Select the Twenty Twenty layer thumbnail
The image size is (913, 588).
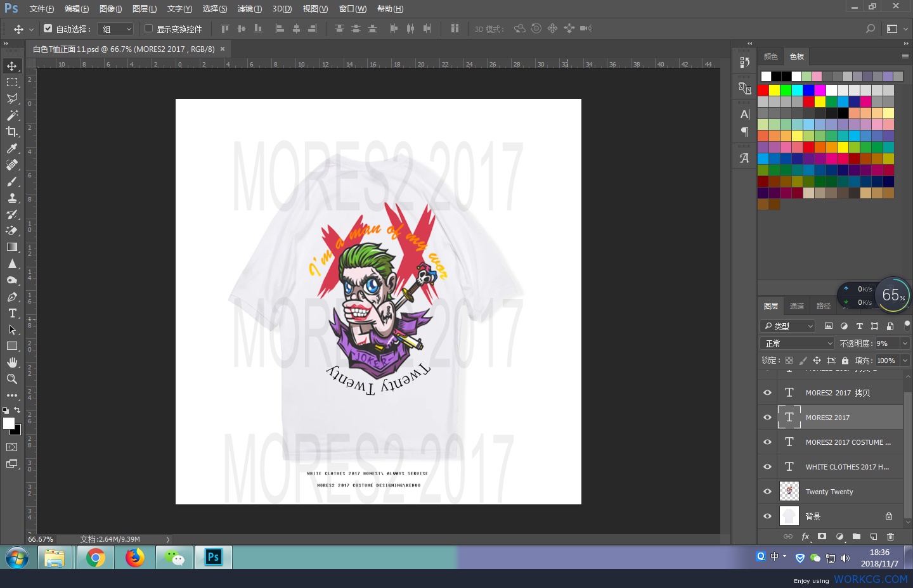[x=789, y=492]
